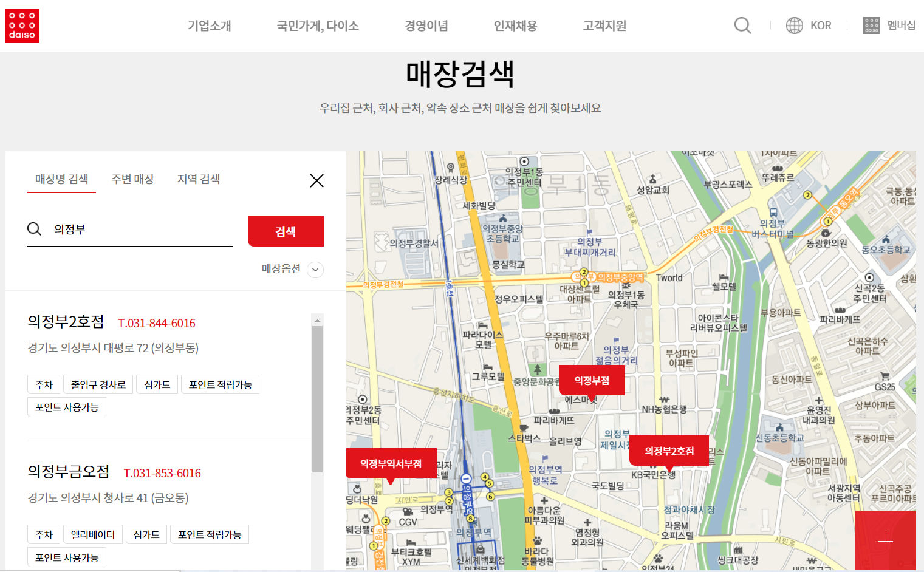The image size is (924, 572).
Task: Click the 스타벅스 label on map
Action: (524, 438)
